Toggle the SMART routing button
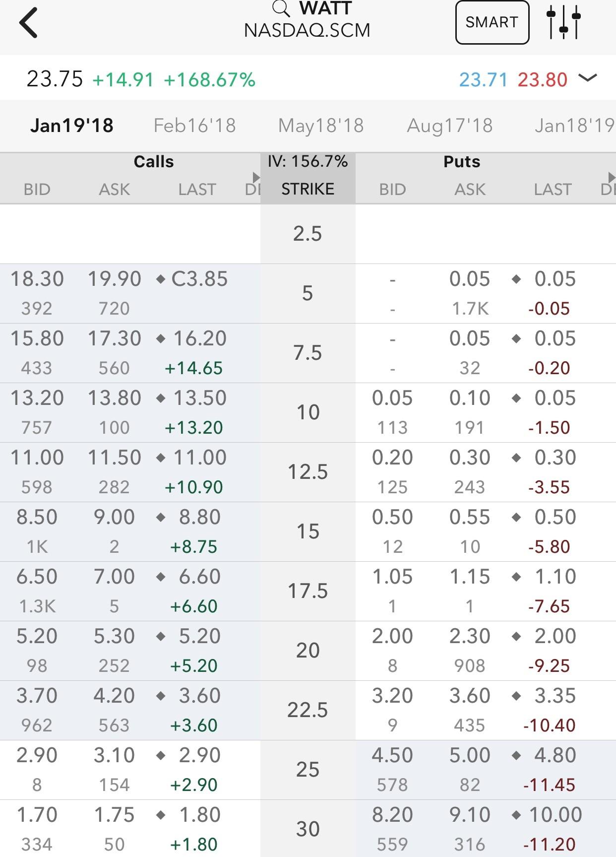 [x=492, y=22]
